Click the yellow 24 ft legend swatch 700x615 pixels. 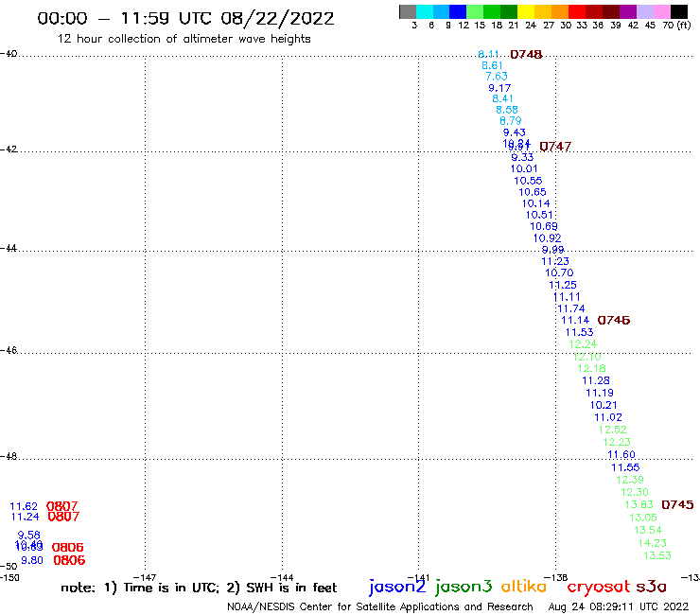tap(526, 11)
